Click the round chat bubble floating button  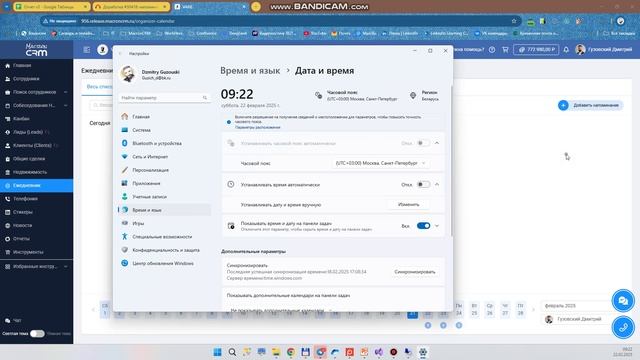[623, 301]
